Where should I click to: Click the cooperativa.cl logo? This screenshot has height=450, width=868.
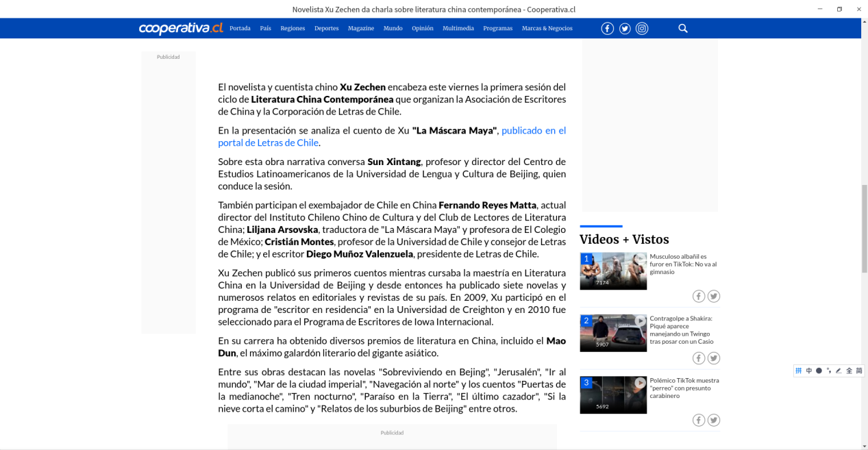click(x=181, y=28)
